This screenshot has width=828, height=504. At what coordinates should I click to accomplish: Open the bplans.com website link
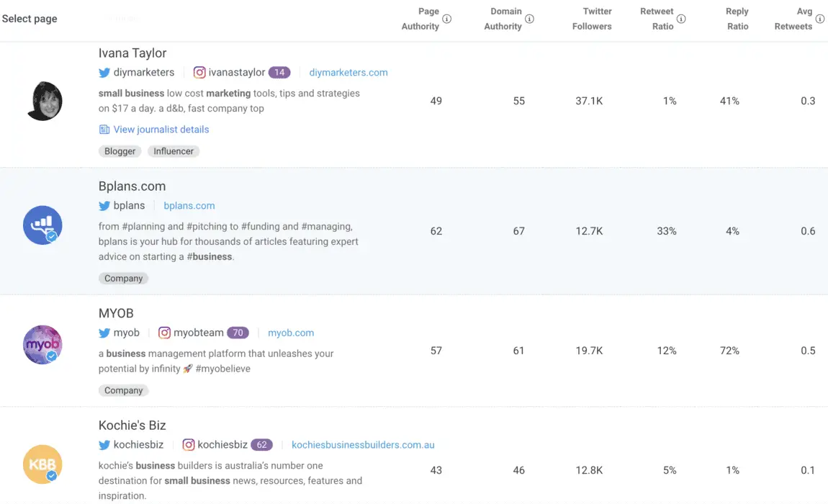(x=189, y=205)
